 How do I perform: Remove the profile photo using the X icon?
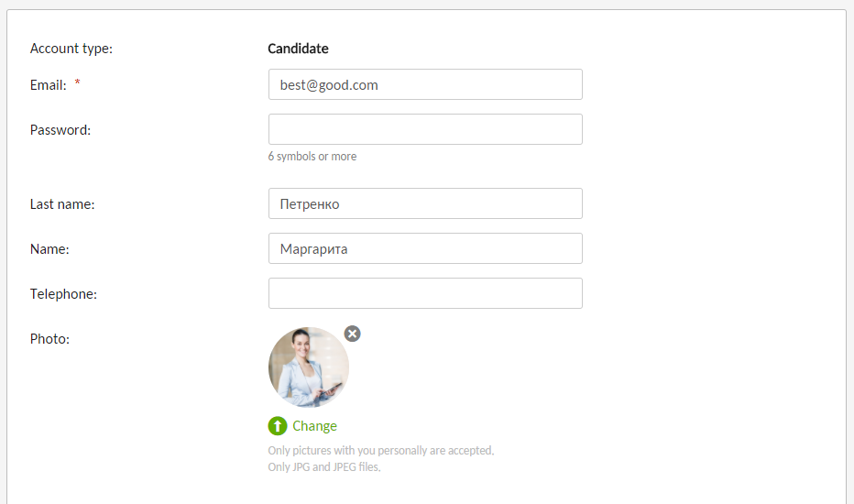[353, 334]
